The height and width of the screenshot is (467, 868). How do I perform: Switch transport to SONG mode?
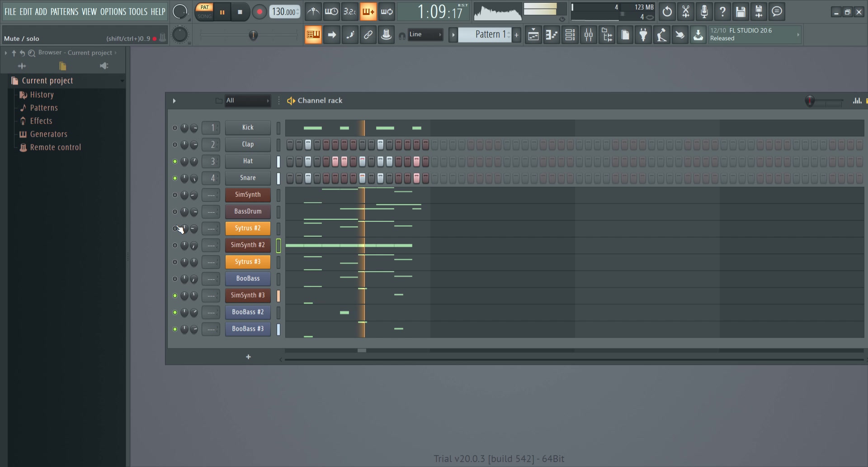tap(204, 15)
